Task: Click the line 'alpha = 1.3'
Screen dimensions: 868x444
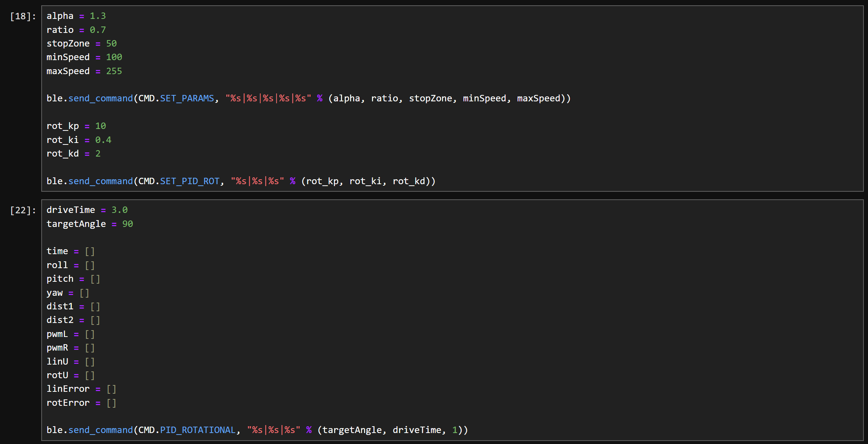Action: (76, 16)
